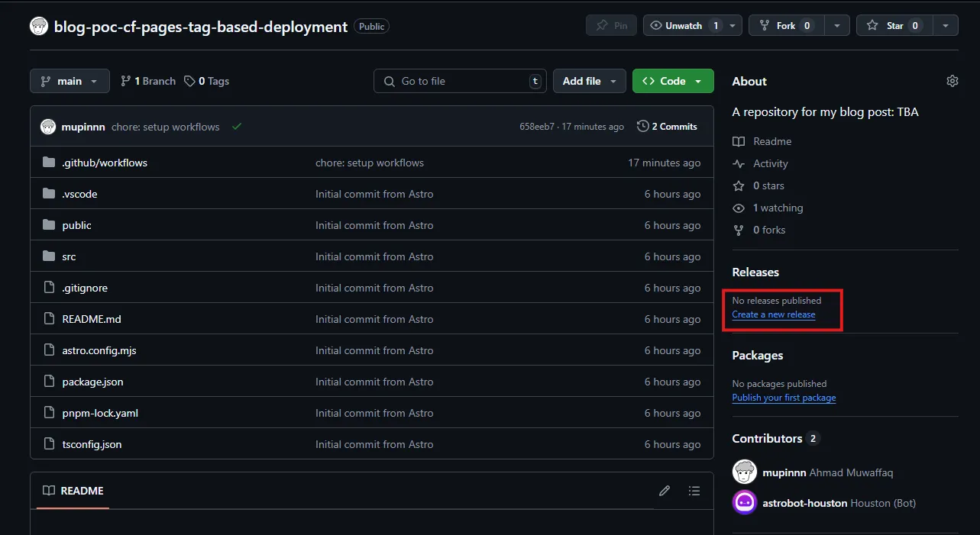
Task: Open the main branch dropdown
Action: [70, 80]
